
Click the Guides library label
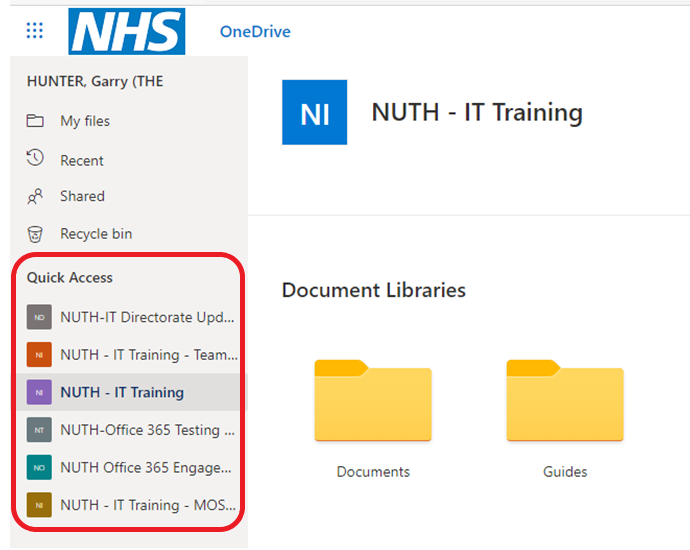click(x=565, y=472)
